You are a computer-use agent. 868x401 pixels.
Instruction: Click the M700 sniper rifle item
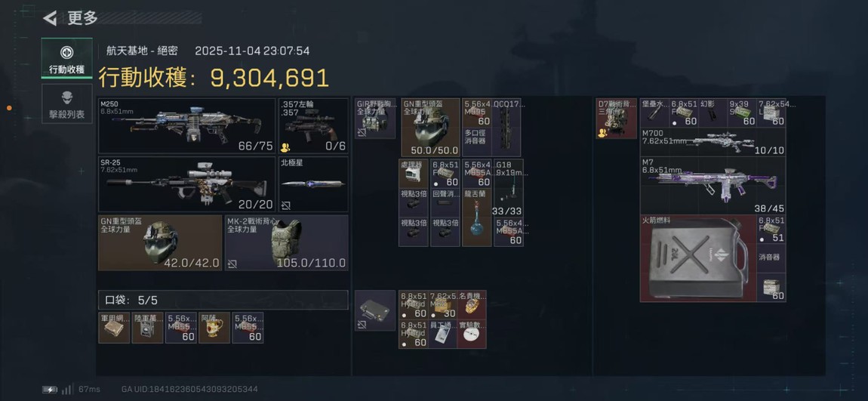pos(713,142)
